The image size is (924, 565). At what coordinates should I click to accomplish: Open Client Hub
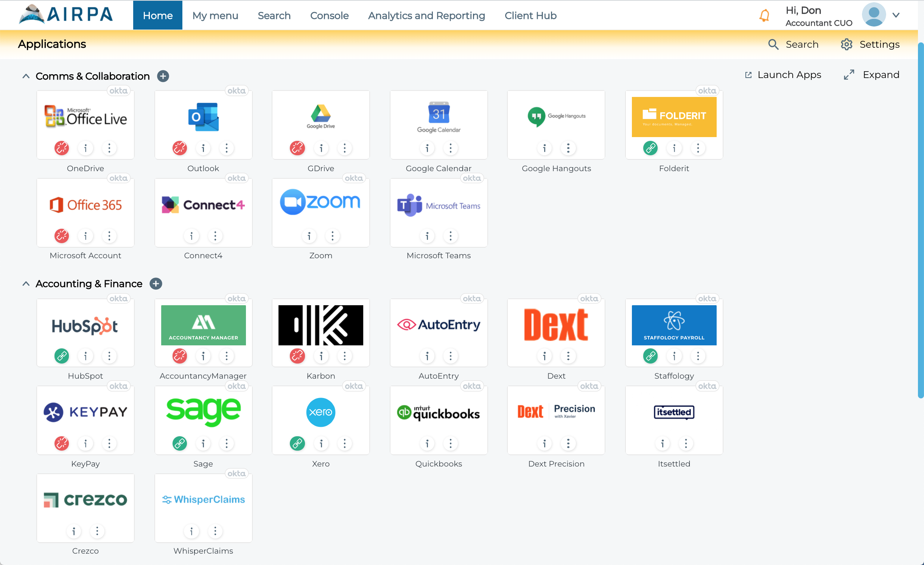click(531, 15)
